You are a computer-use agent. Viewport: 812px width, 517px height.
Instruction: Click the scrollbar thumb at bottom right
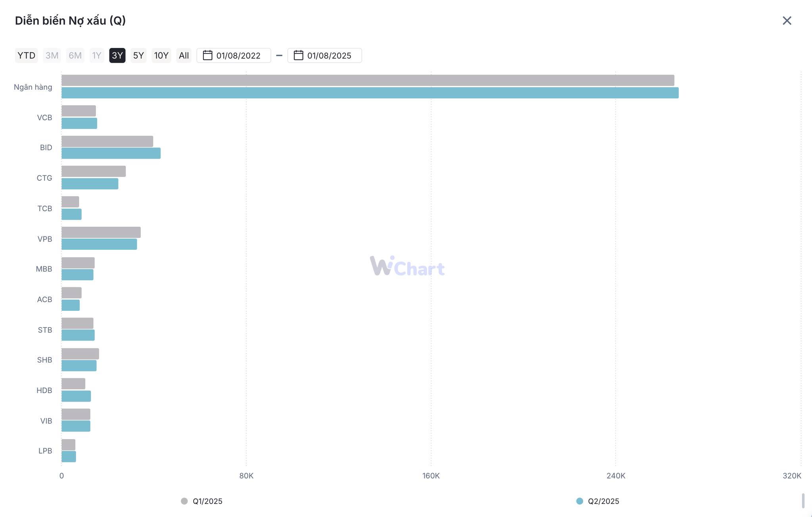pos(803,500)
